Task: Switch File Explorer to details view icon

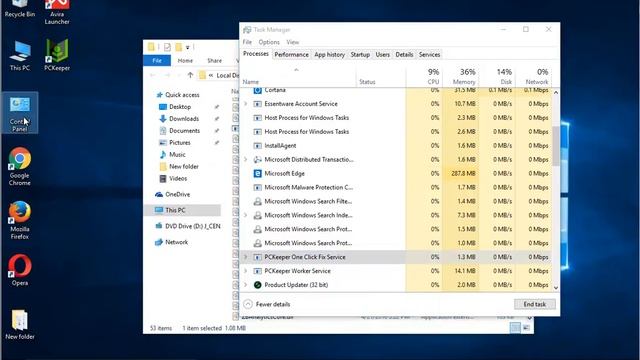Action: point(515,327)
